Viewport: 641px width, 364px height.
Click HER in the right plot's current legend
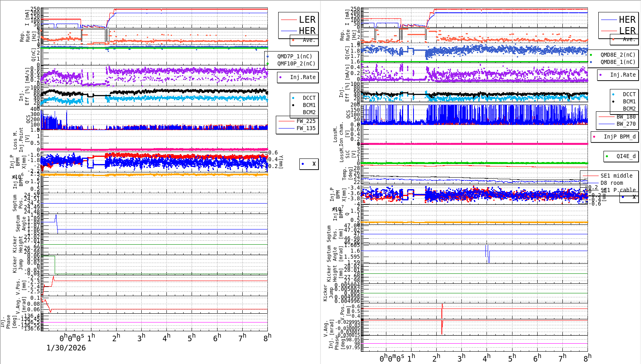point(627,20)
